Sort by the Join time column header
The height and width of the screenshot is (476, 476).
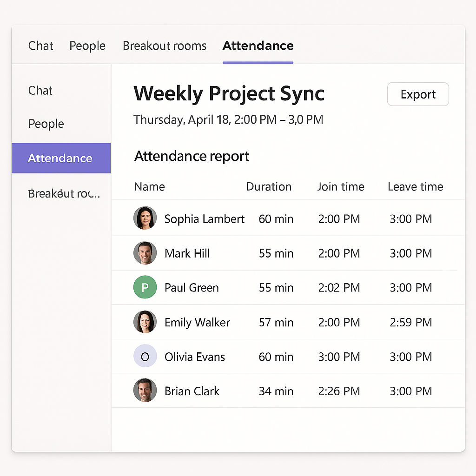coord(341,187)
